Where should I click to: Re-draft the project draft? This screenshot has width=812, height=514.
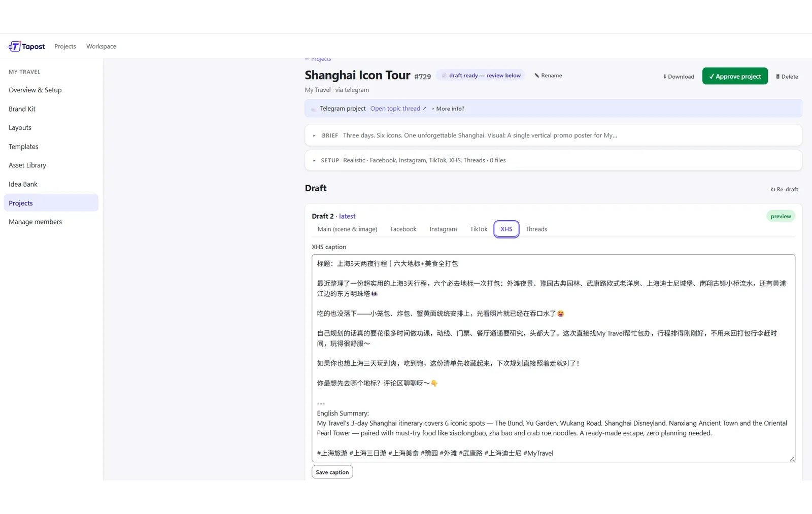click(785, 189)
